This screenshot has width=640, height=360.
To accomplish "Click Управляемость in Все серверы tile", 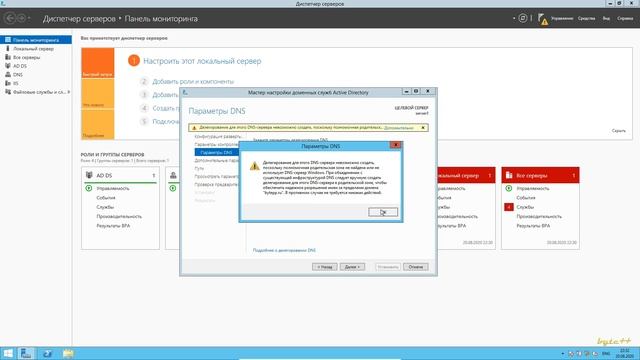I will [x=533, y=189].
